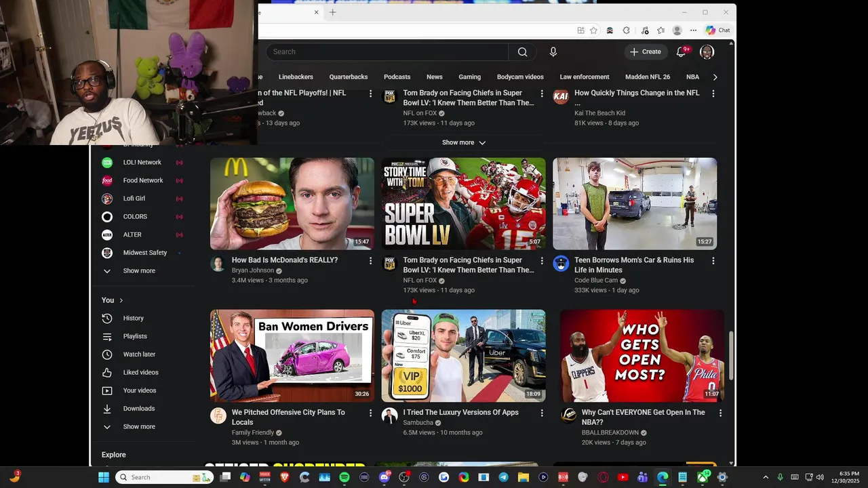Open Liked videos in the sidebar
Image resolution: width=868 pixels, height=488 pixels.
click(140, 372)
